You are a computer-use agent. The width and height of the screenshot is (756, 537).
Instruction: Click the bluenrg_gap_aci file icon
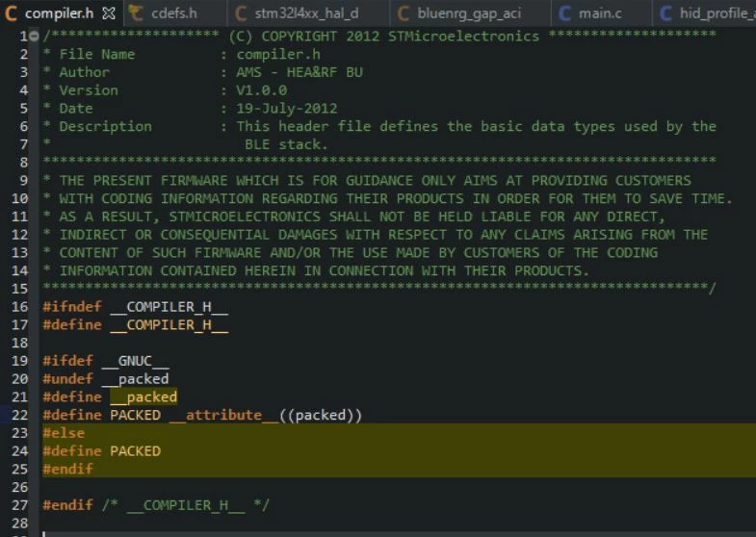tap(404, 13)
